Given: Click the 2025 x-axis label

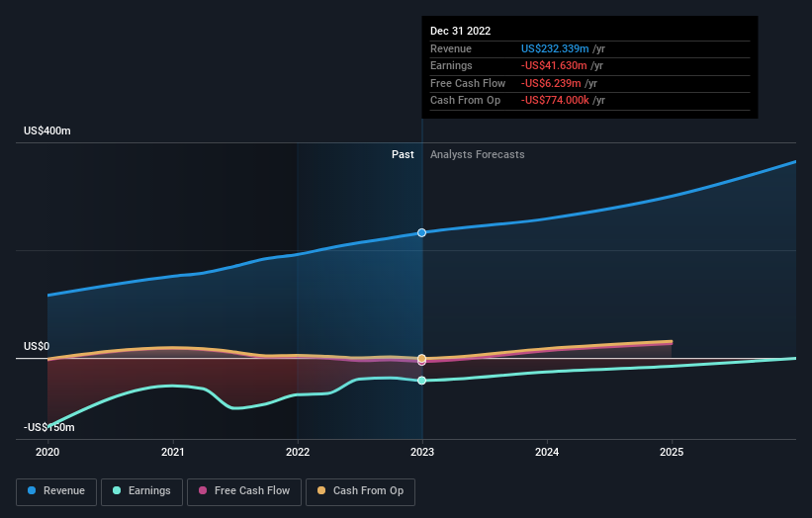Looking at the screenshot, I should point(672,453).
